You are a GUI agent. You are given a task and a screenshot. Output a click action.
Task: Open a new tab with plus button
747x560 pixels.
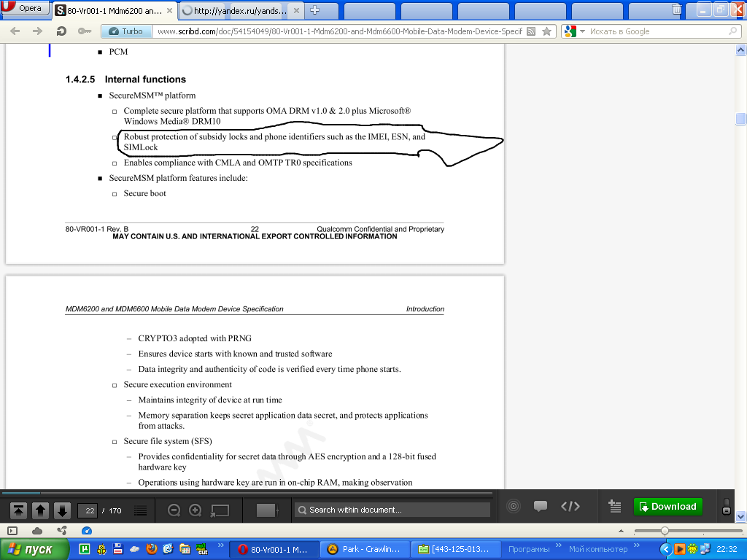pos(314,10)
